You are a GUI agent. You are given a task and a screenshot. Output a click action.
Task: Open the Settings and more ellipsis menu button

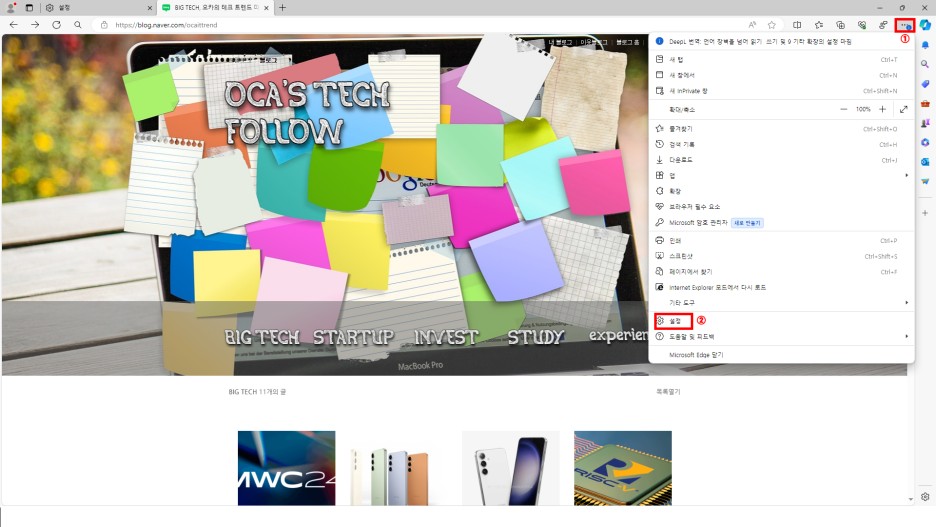point(904,25)
